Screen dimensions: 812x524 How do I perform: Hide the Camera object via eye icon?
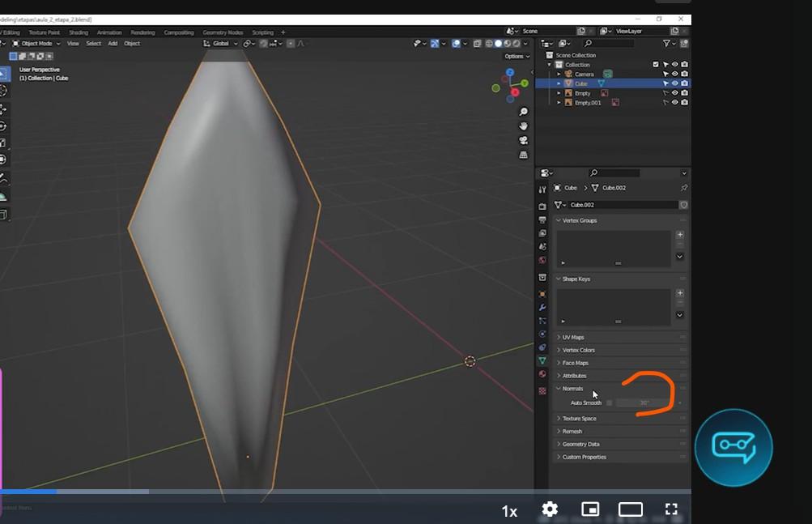pos(674,74)
